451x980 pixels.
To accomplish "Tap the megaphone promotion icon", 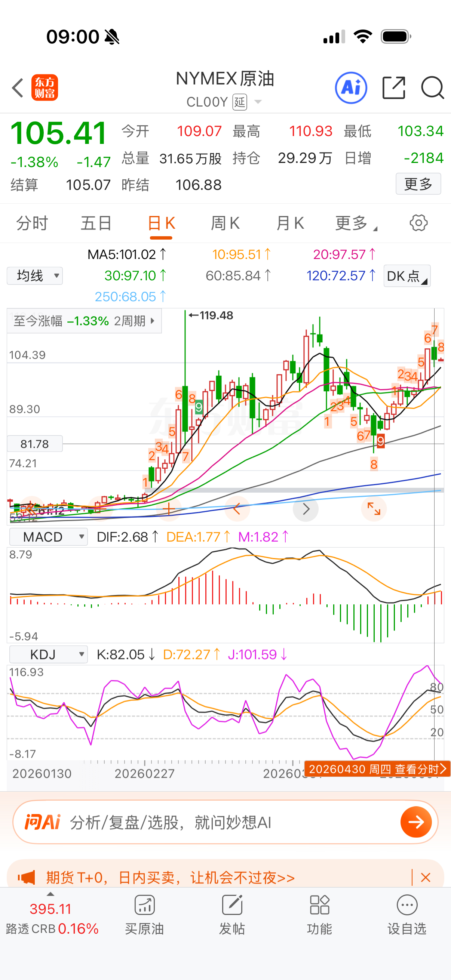I will [26, 877].
